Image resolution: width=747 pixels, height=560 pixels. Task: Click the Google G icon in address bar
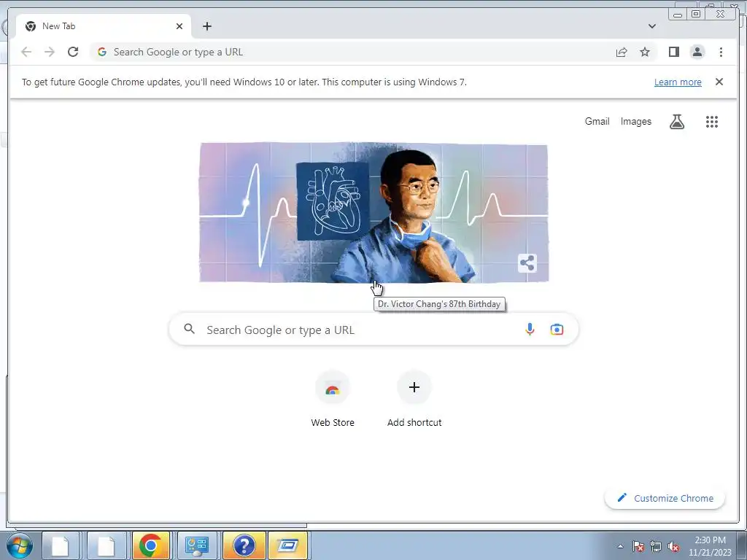102,52
